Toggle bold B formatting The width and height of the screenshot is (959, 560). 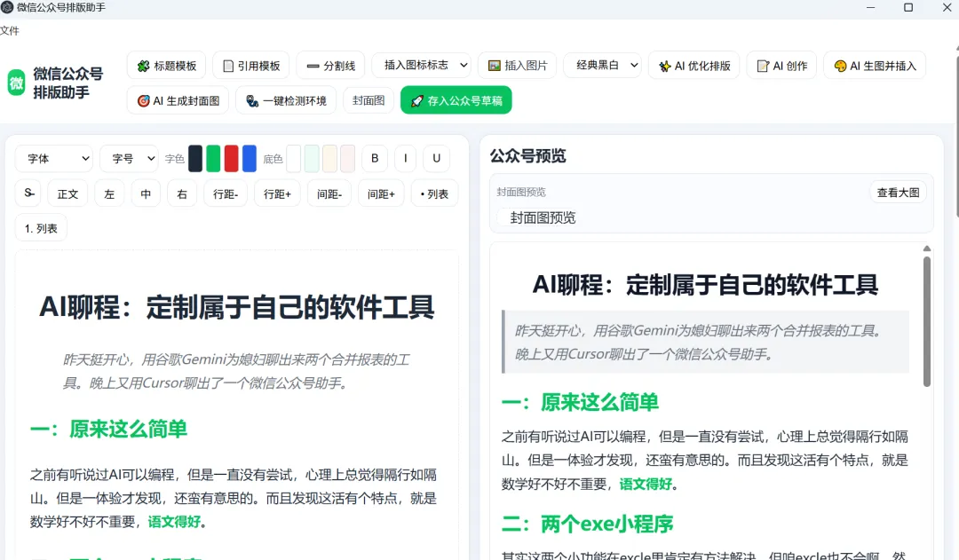(x=375, y=158)
